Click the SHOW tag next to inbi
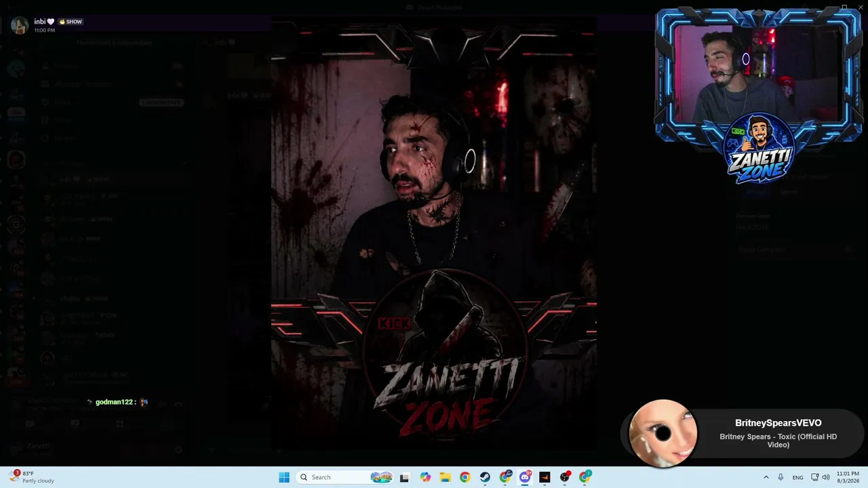The width and height of the screenshot is (868, 488). point(71,22)
